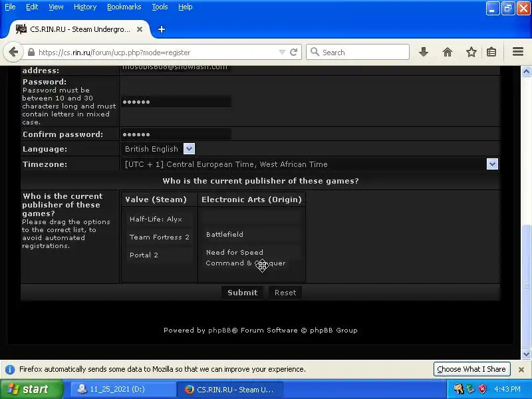This screenshot has height=399, width=532.
Task: Open the Firefox hamburger menu
Action: (x=518, y=52)
